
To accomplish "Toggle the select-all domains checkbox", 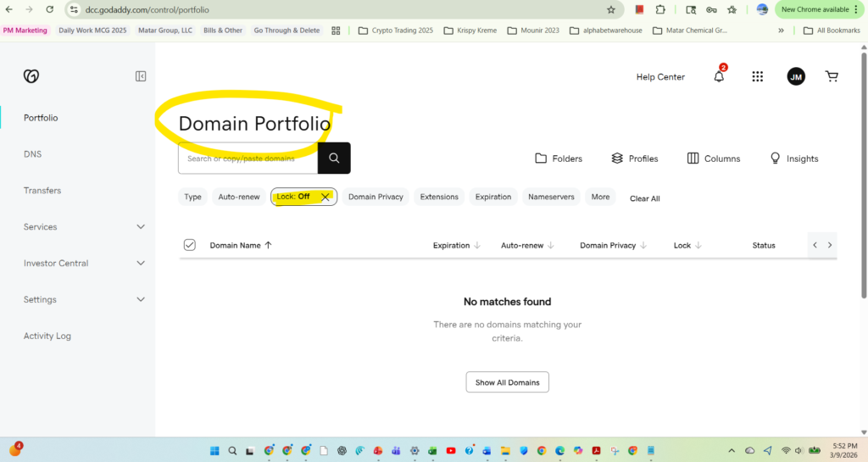I will (190, 245).
